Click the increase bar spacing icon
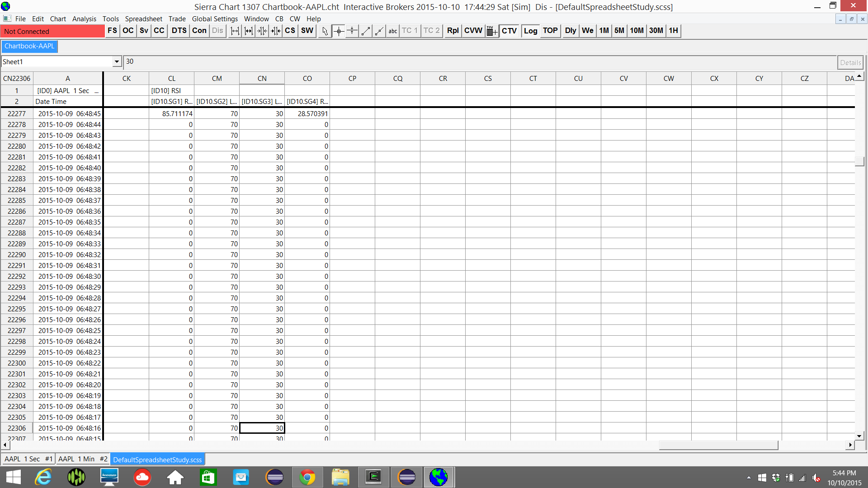Viewport: 868px width, 488px height. click(x=235, y=31)
